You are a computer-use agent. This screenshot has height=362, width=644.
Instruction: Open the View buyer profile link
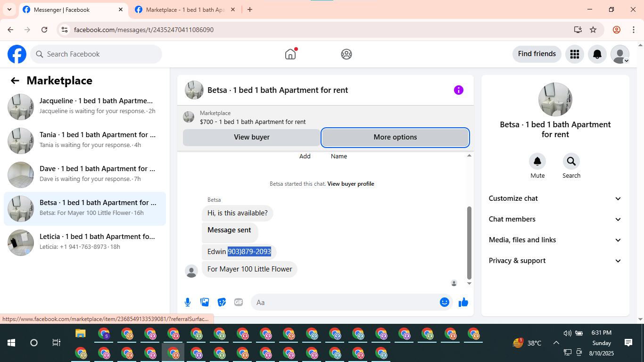[351, 184]
